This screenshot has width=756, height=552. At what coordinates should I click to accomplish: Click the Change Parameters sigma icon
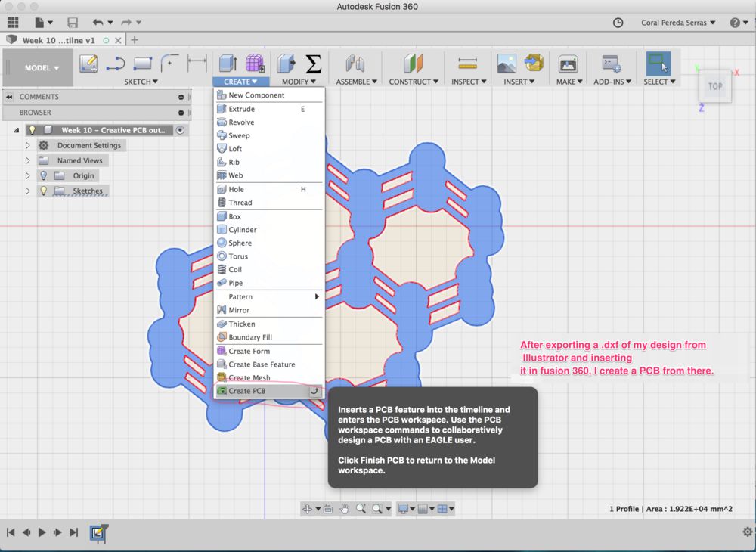pos(314,64)
